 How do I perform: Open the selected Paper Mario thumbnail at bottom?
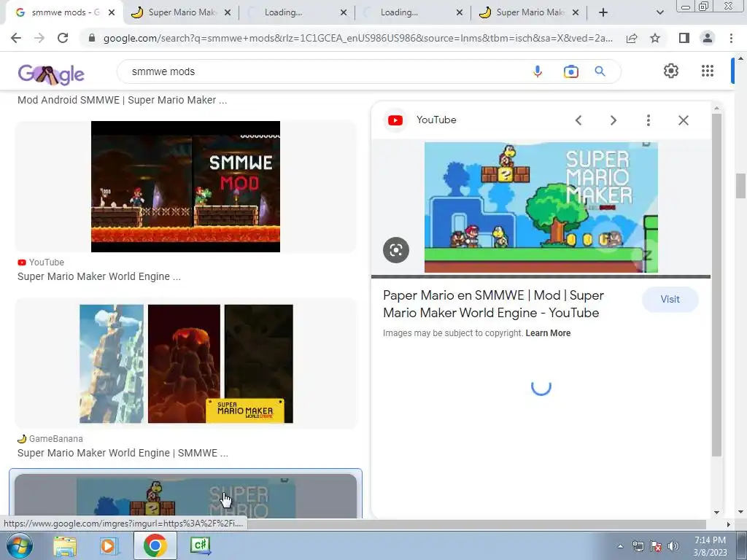click(x=185, y=495)
